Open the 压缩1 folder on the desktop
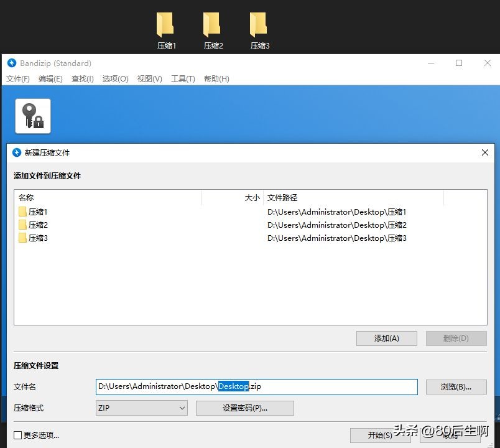 (166, 26)
